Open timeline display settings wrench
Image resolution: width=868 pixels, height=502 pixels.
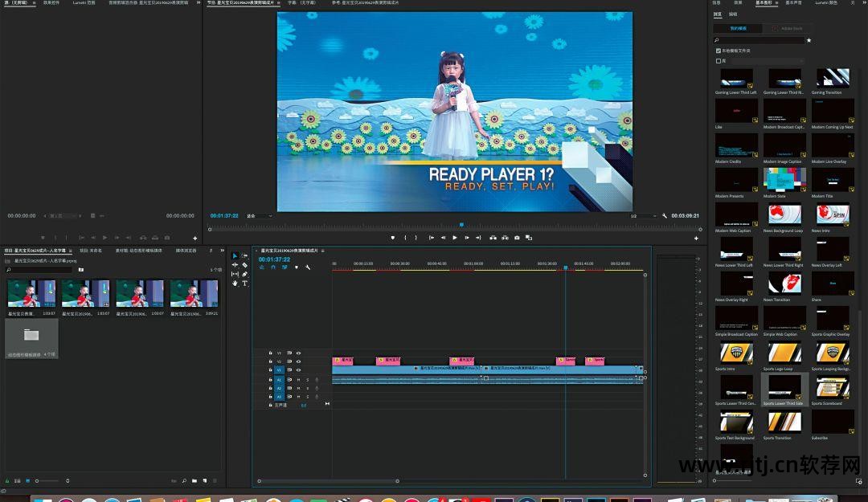[x=307, y=267]
